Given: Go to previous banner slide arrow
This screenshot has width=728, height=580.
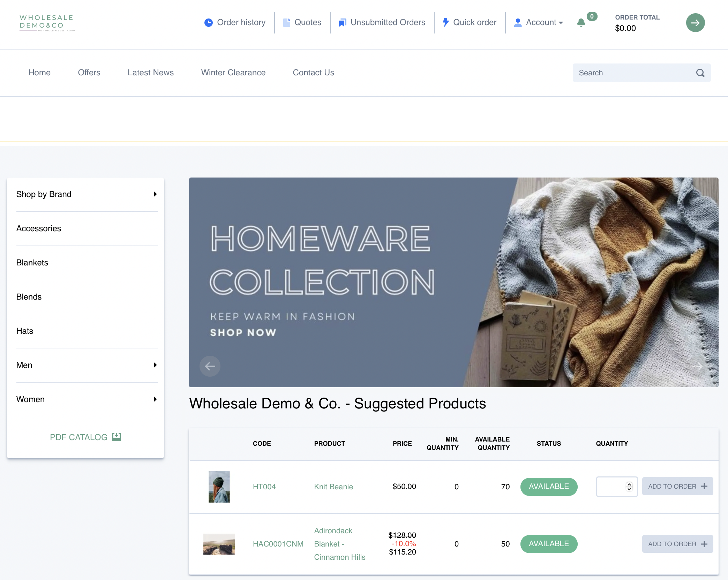Looking at the screenshot, I should pyautogui.click(x=210, y=366).
